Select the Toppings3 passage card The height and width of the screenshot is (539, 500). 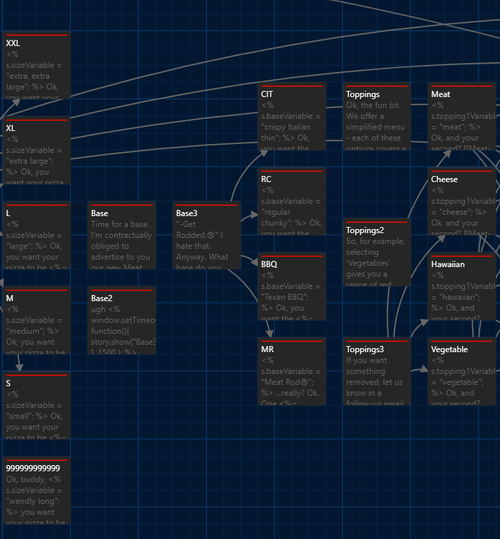click(x=377, y=371)
